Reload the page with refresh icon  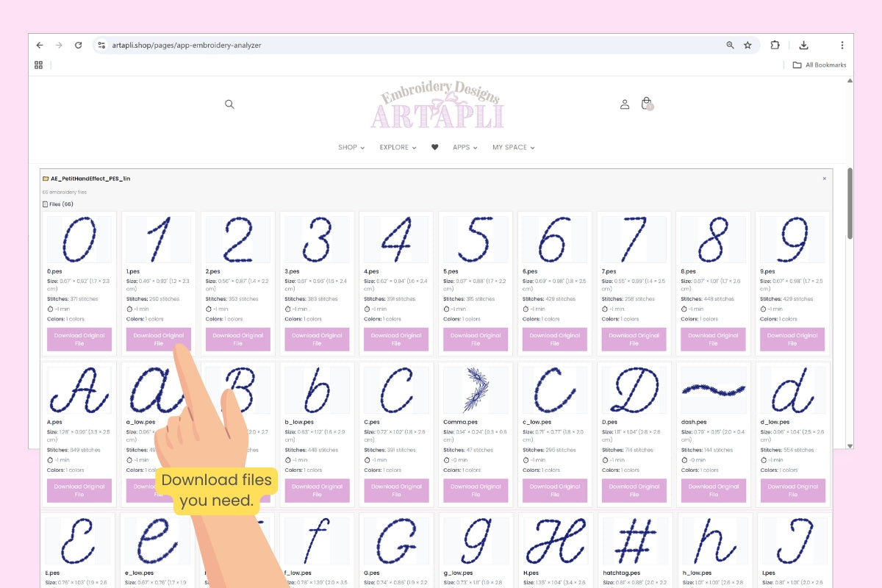point(78,45)
